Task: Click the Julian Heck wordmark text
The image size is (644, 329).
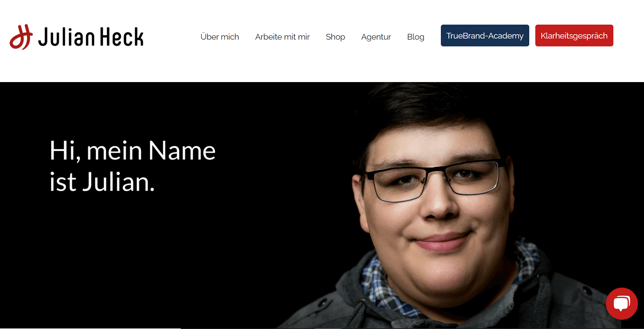Action: 91,37
